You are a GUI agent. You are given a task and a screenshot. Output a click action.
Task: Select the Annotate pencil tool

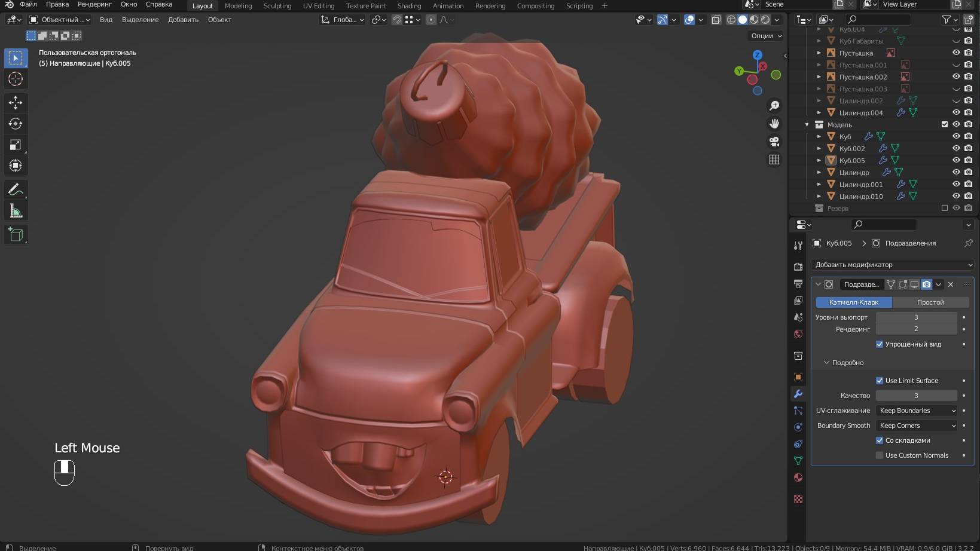tap(16, 190)
